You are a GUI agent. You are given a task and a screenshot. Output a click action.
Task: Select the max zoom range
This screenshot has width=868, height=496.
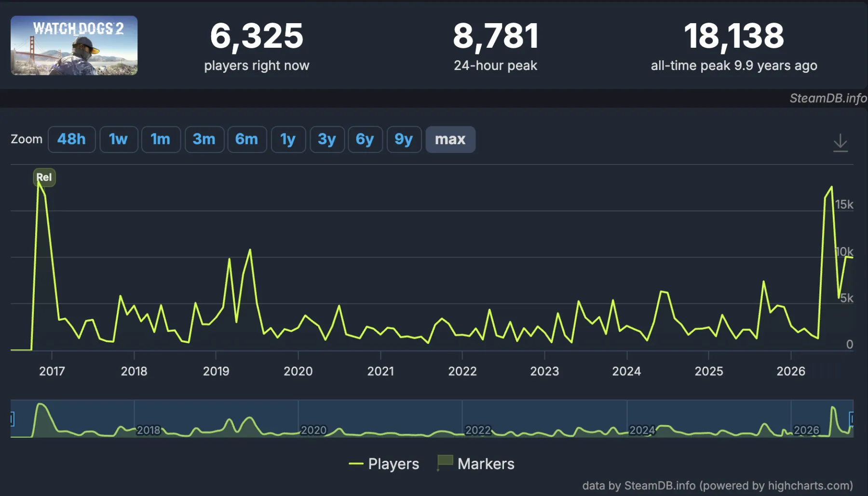(x=450, y=139)
